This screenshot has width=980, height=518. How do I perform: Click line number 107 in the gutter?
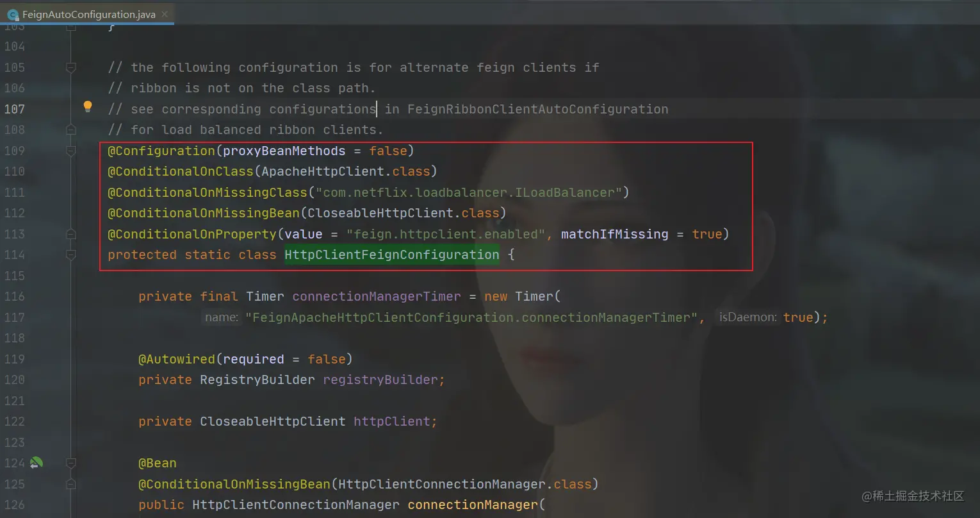pyautogui.click(x=14, y=109)
